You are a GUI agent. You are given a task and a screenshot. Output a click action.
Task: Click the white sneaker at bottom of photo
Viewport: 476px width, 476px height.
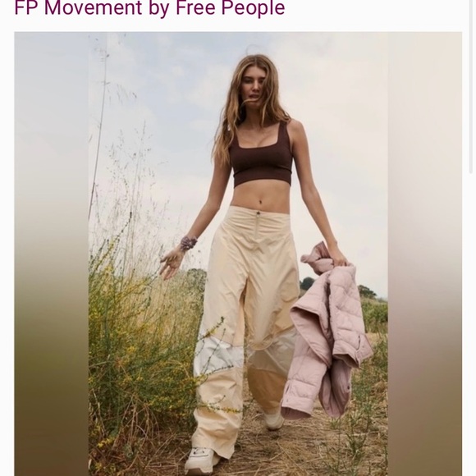pos(201,461)
